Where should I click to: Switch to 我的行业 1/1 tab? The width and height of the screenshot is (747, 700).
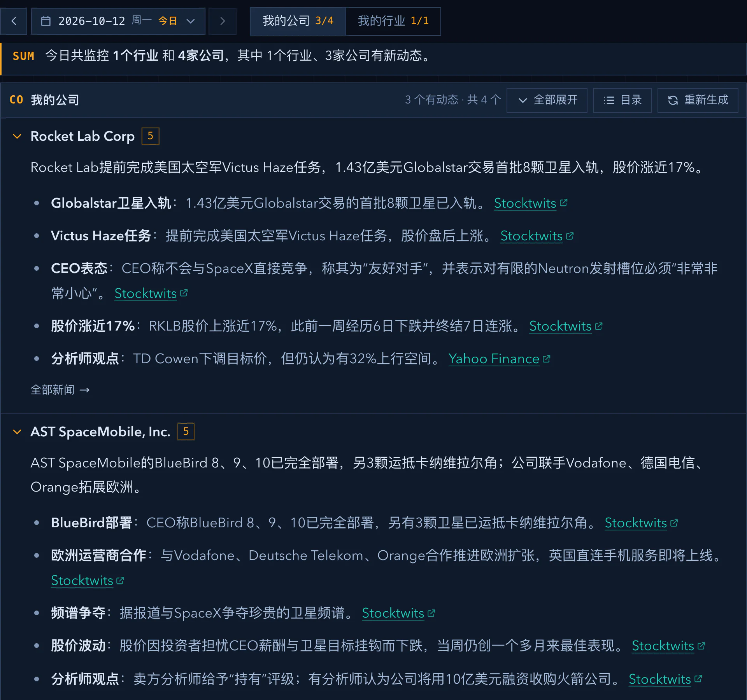(x=393, y=21)
